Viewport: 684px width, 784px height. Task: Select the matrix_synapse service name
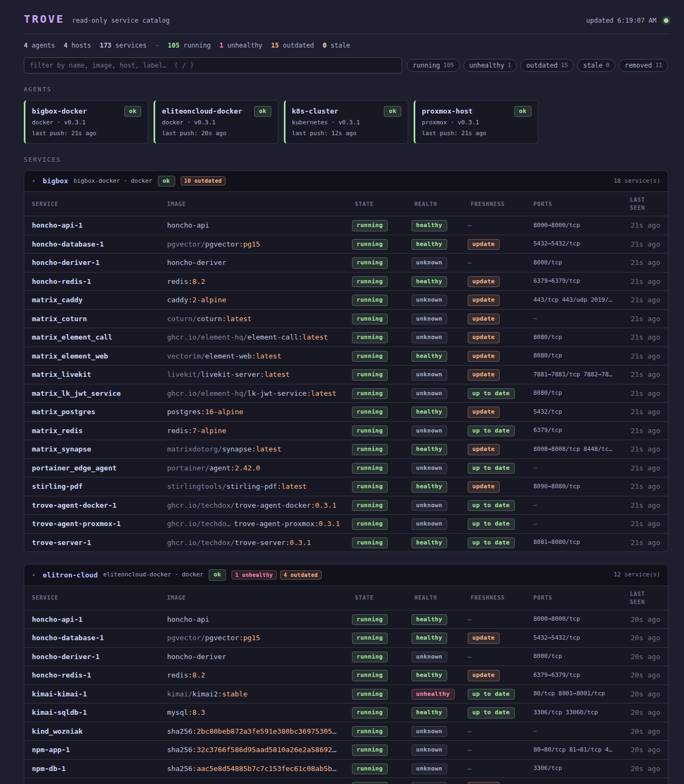(61, 449)
